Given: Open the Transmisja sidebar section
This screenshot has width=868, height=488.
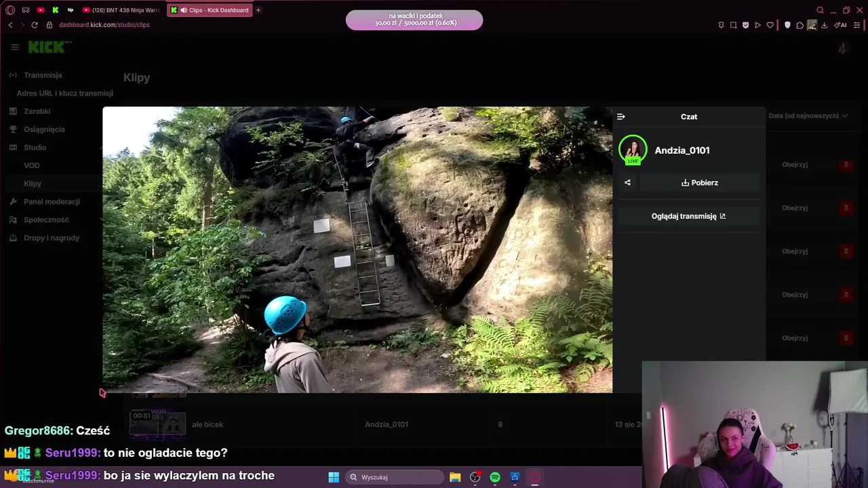Looking at the screenshot, I should pyautogui.click(x=43, y=75).
